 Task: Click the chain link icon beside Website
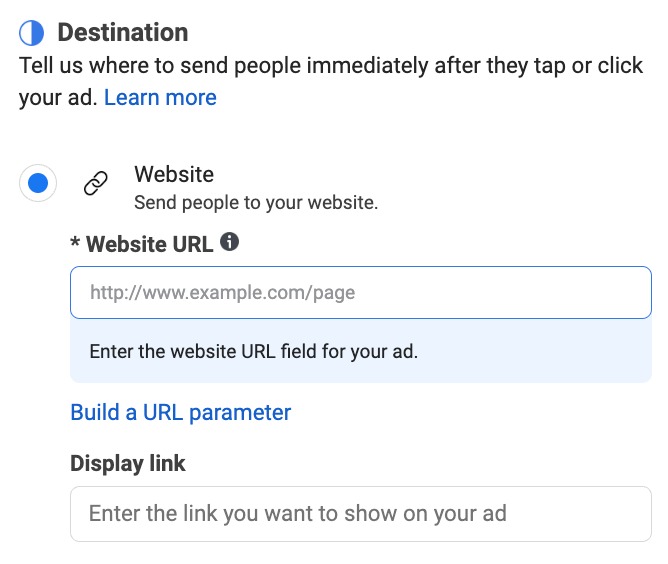[x=95, y=184]
